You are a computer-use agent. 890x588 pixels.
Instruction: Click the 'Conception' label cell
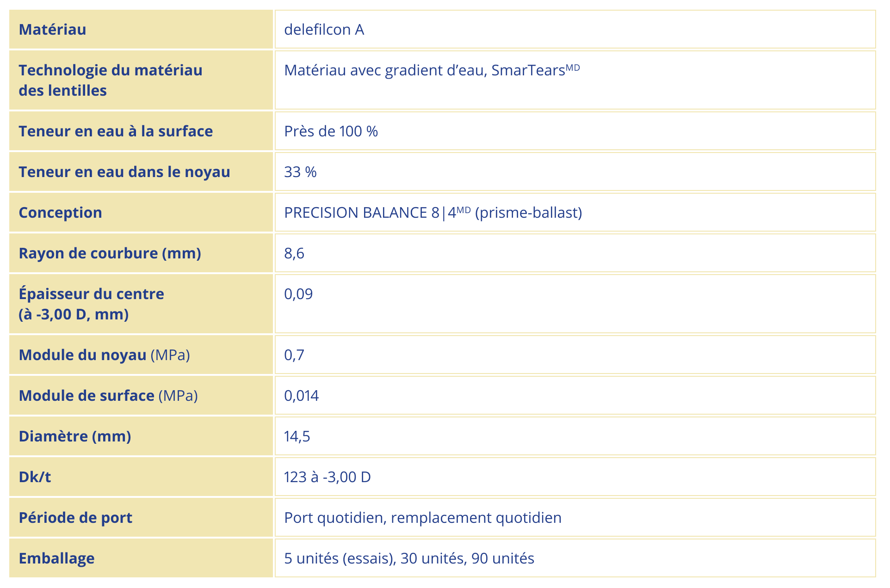141,212
